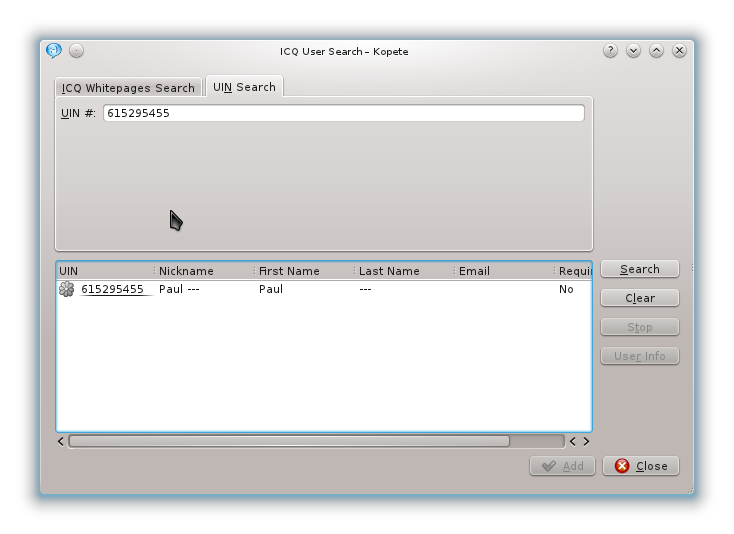The image size is (734, 534).
Task: Maximize the ICQ User Search window
Action: pos(656,51)
